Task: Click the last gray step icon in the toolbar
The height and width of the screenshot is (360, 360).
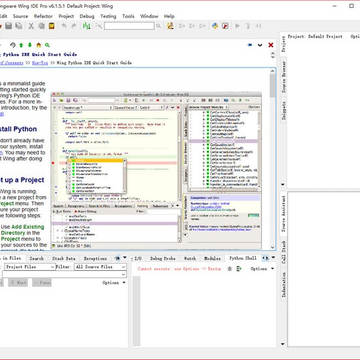Action: (258, 26)
